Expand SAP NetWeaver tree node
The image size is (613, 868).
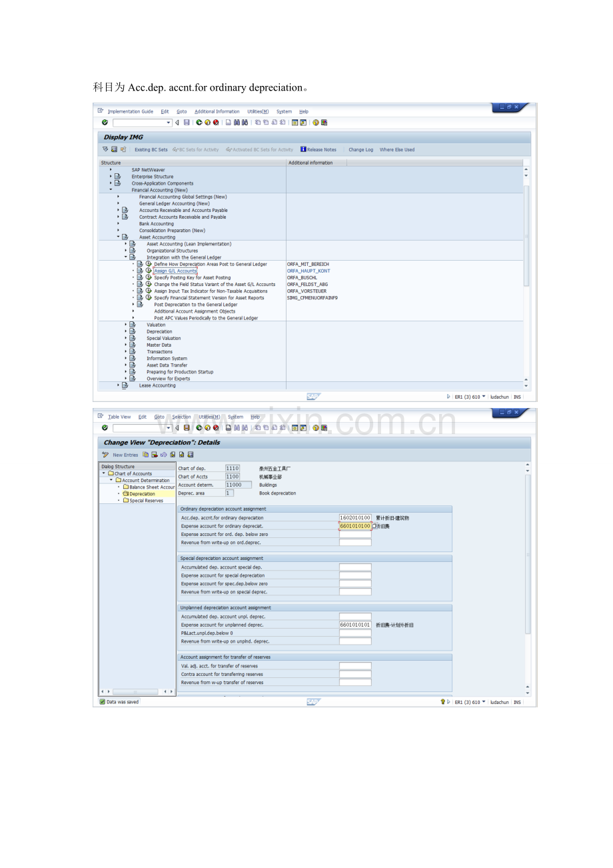coord(111,170)
